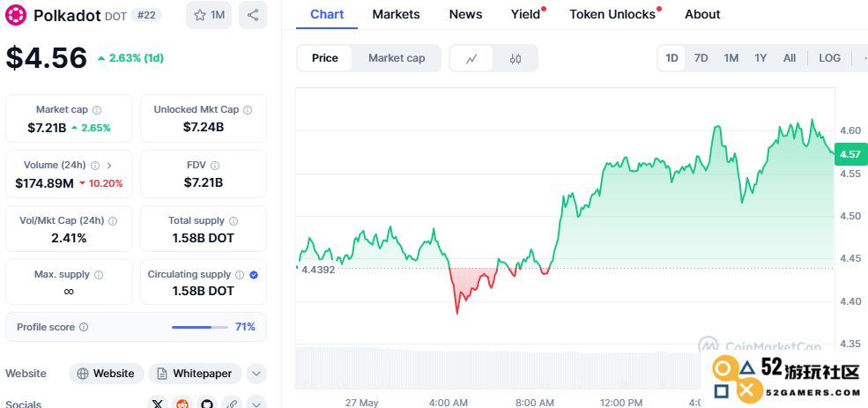Expand Volume (24h) arrow
This screenshot has height=408, width=868.
[x=109, y=165]
